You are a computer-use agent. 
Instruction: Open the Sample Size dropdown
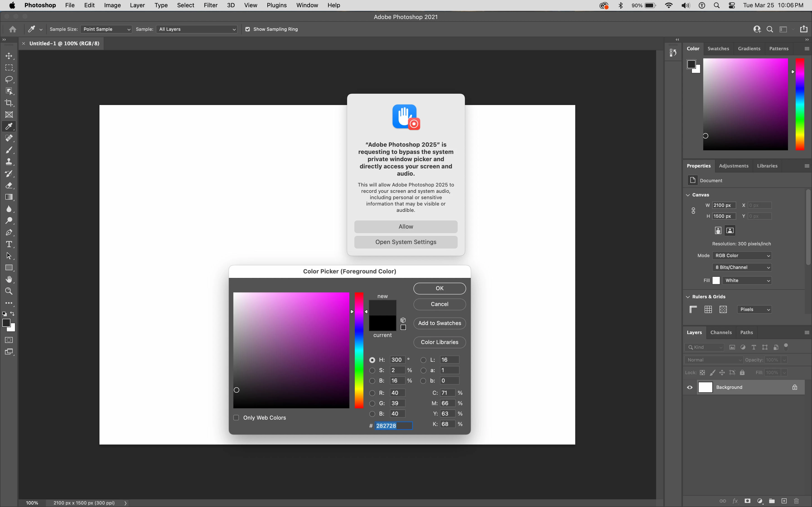tap(106, 29)
